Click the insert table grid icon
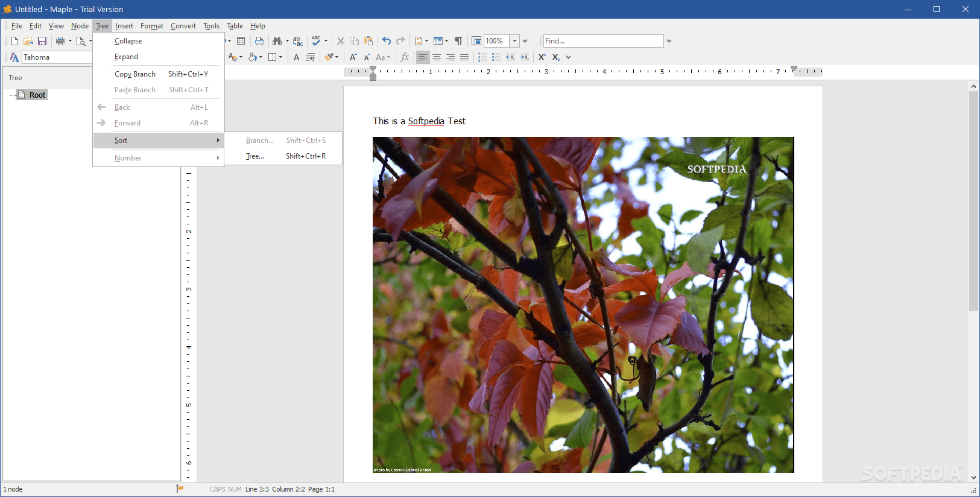 241,41
